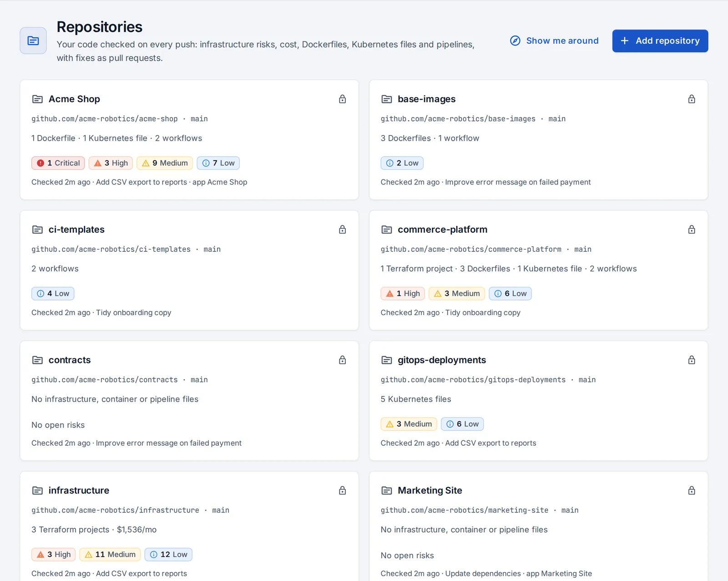Click the '2 workflows' text on ci-templates
This screenshot has width=728, height=581.
[55, 269]
